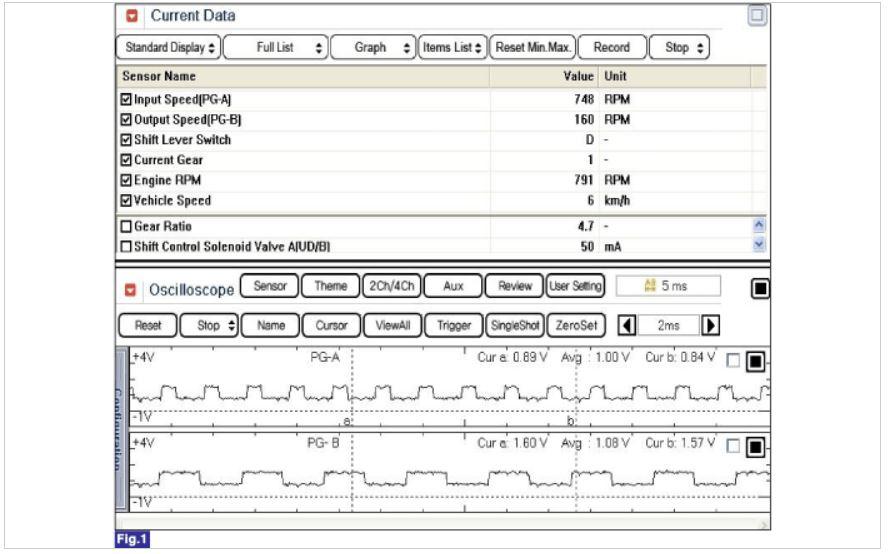The image size is (891, 554).
Task: Click the SingleShot button
Action: coord(515,326)
